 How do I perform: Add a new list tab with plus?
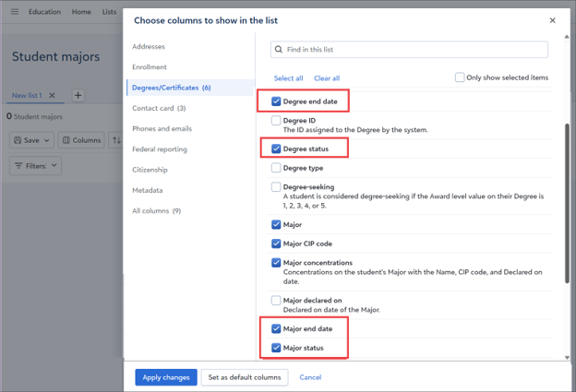pyautogui.click(x=78, y=95)
